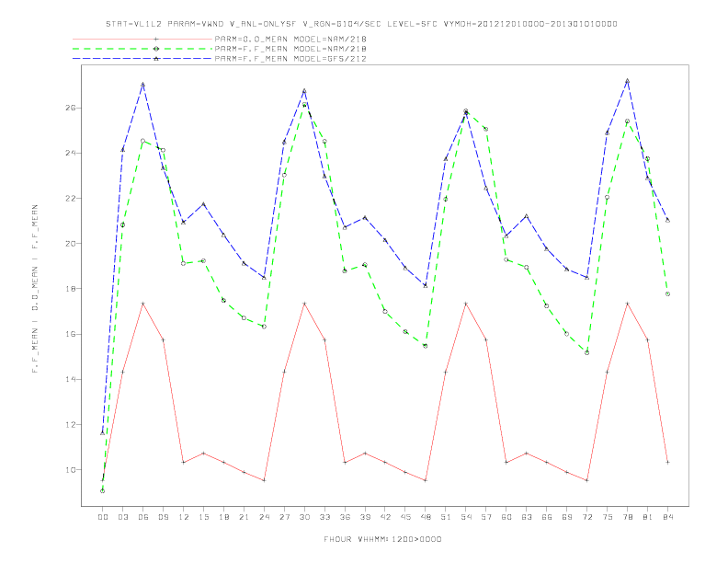Screen dimensions: 728x563
Task: Click x-axis tick label 75
Action: [608, 517]
